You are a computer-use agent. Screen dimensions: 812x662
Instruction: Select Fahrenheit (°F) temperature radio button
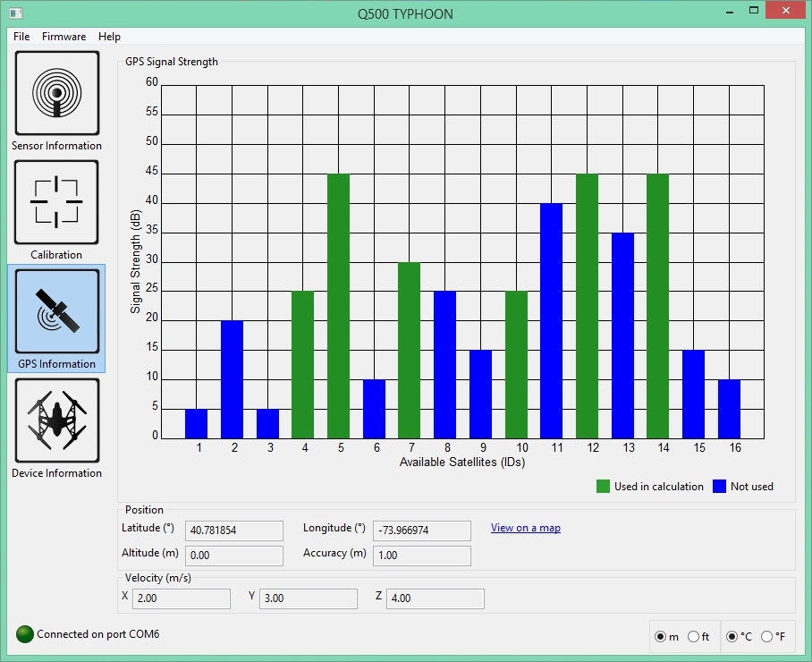[x=767, y=637]
